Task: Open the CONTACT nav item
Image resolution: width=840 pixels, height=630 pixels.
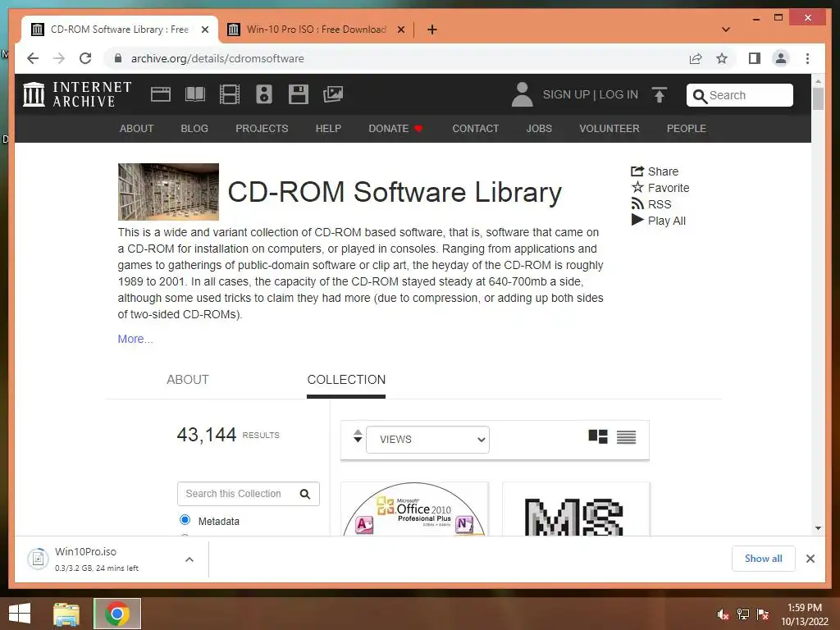Action: pyautogui.click(x=475, y=129)
